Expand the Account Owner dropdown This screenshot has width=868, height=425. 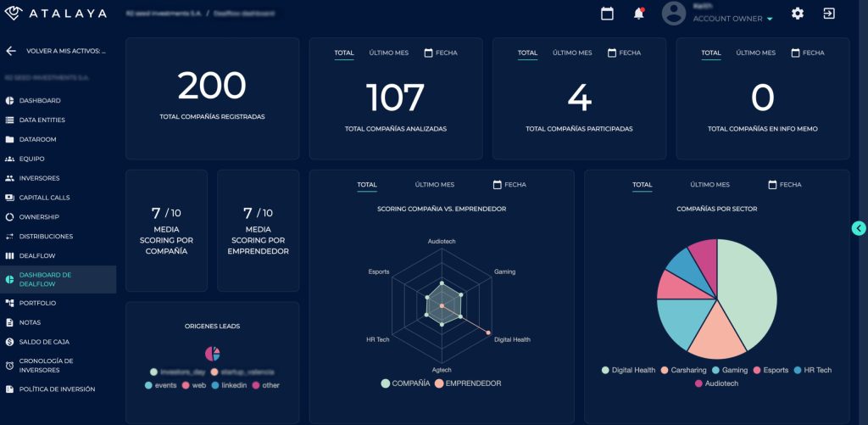tap(770, 19)
